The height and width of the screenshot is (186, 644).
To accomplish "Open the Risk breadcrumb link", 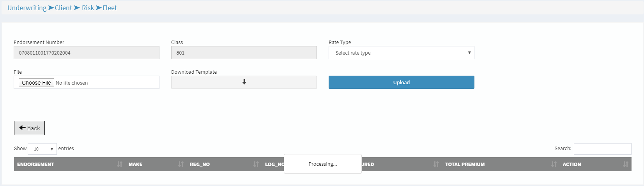I will point(88,8).
